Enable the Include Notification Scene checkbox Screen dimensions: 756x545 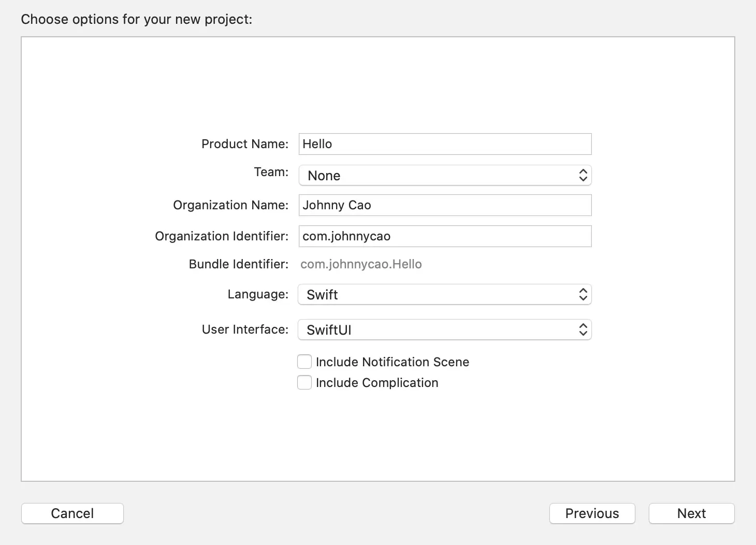(304, 362)
